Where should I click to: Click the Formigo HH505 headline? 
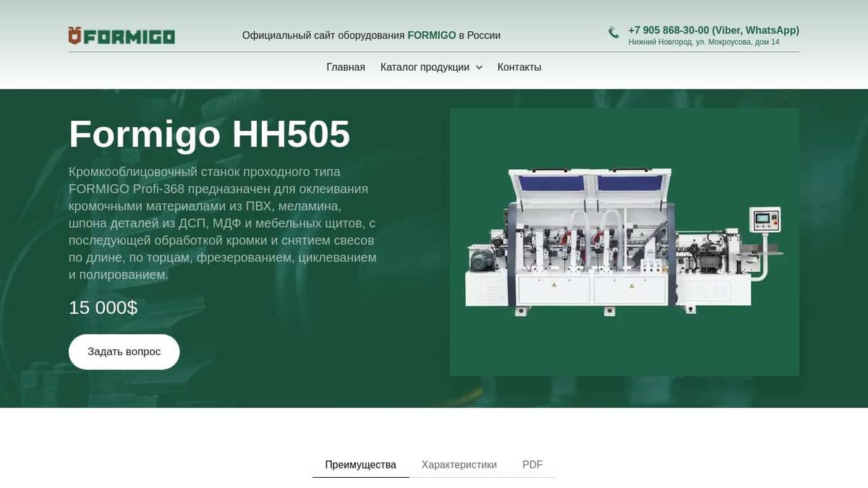(209, 134)
